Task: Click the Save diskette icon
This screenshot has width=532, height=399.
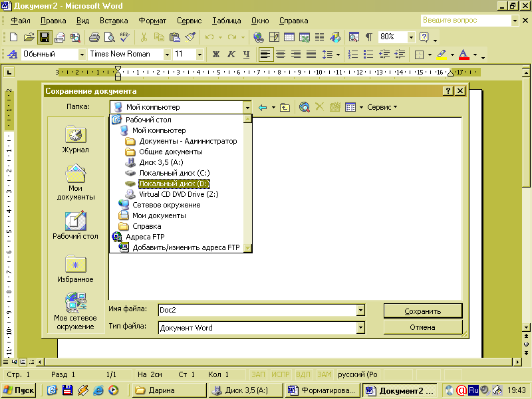Action: pyautogui.click(x=45, y=37)
